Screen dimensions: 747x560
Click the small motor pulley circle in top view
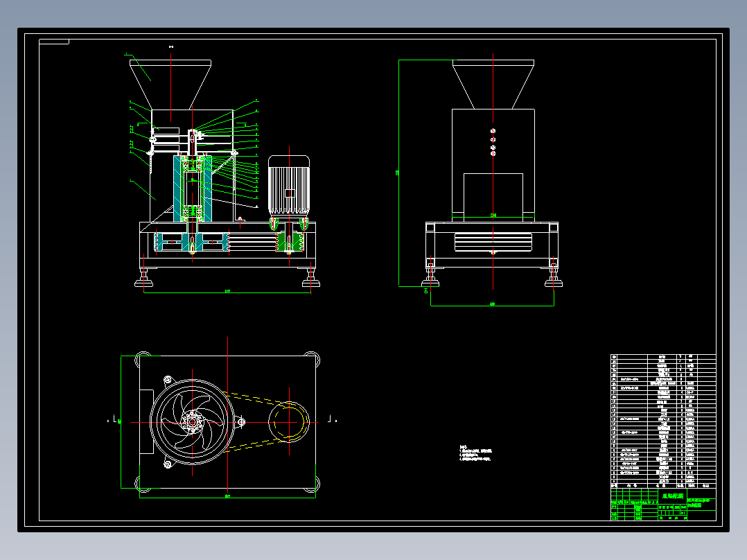(289, 422)
